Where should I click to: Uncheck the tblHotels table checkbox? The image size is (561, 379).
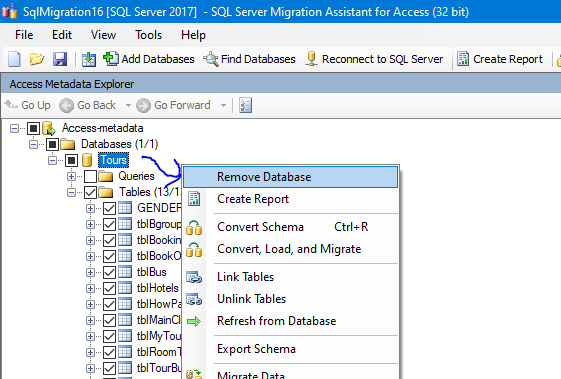coord(109,288)
